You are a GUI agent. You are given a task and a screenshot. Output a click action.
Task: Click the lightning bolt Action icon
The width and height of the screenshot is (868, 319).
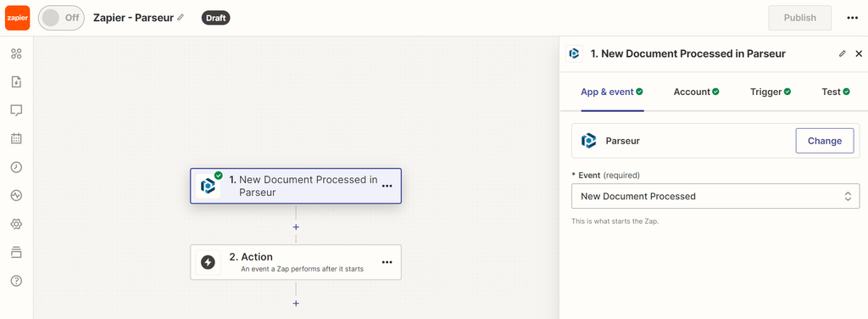(x=208, y=262)
